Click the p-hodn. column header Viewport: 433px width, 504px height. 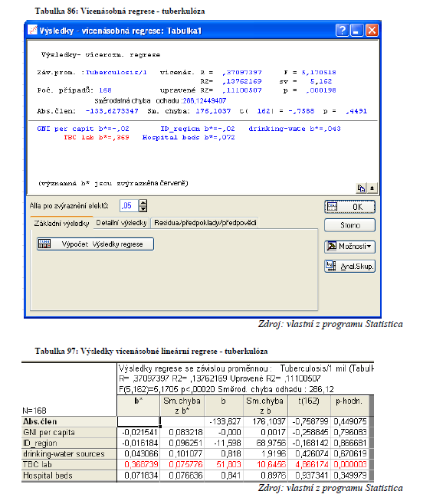tap(349, 406)
